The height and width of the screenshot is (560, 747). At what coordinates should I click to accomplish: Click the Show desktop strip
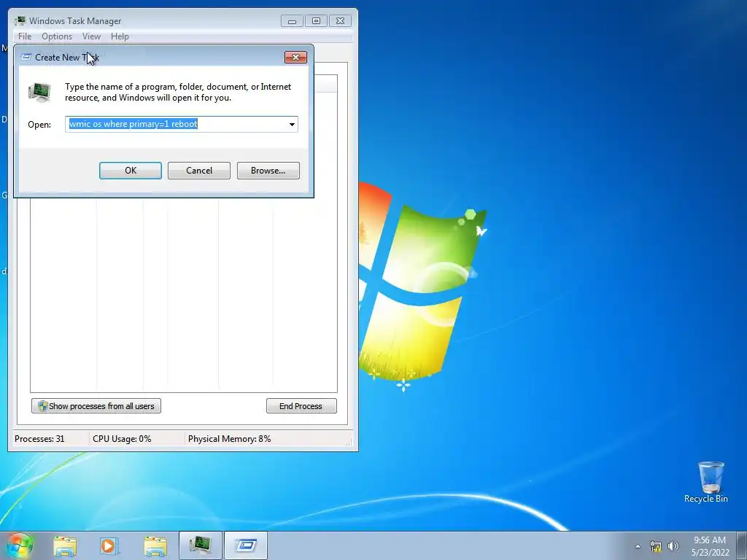(x=742, y=545)
